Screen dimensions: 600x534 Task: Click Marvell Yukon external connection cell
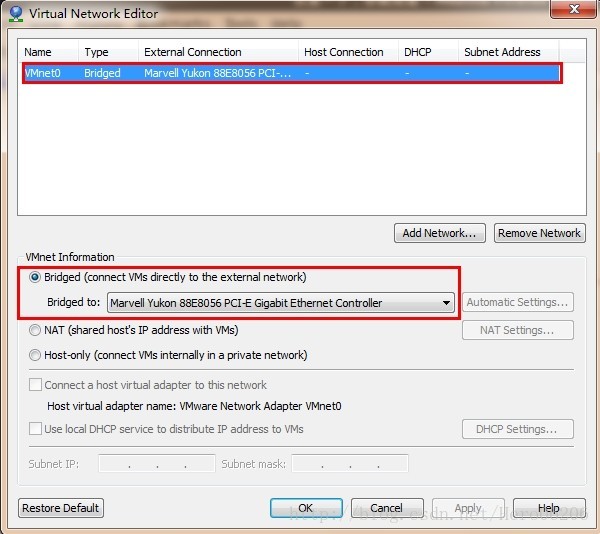point(217,73)
